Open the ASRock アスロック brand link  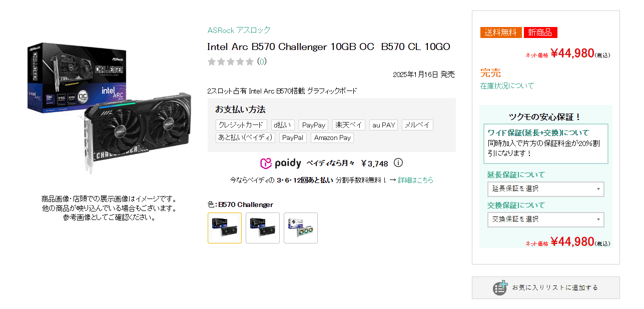coord(239,30)
